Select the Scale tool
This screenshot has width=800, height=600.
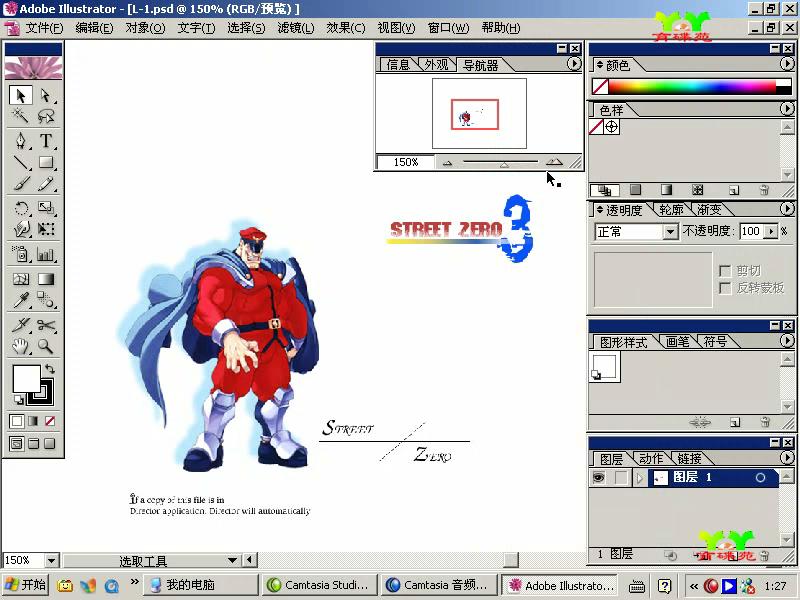(46, 208)
